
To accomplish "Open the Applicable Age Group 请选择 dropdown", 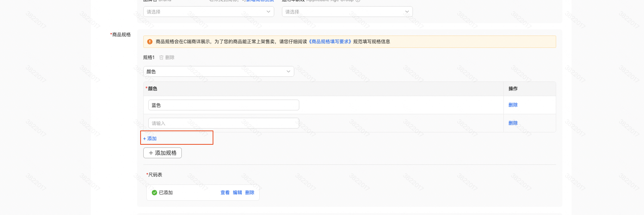I will pyautogui.click(x=347, y=12).
